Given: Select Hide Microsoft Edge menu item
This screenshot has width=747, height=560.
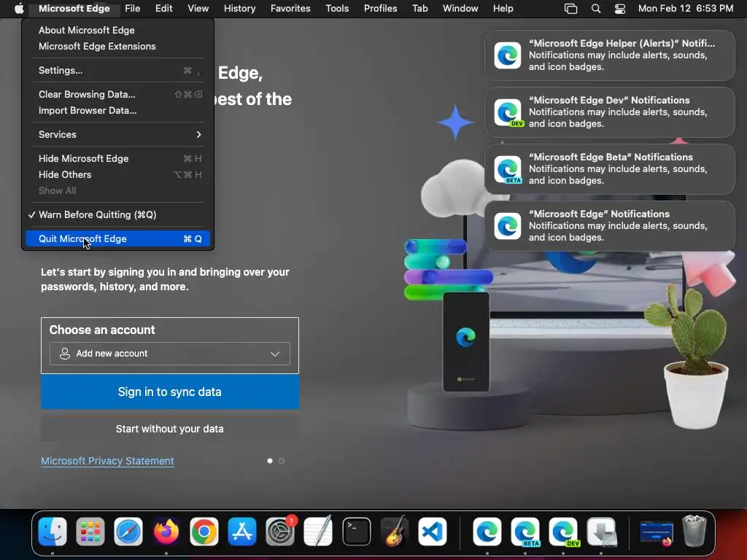Looking at the screenshot, I should pos(117,158).
